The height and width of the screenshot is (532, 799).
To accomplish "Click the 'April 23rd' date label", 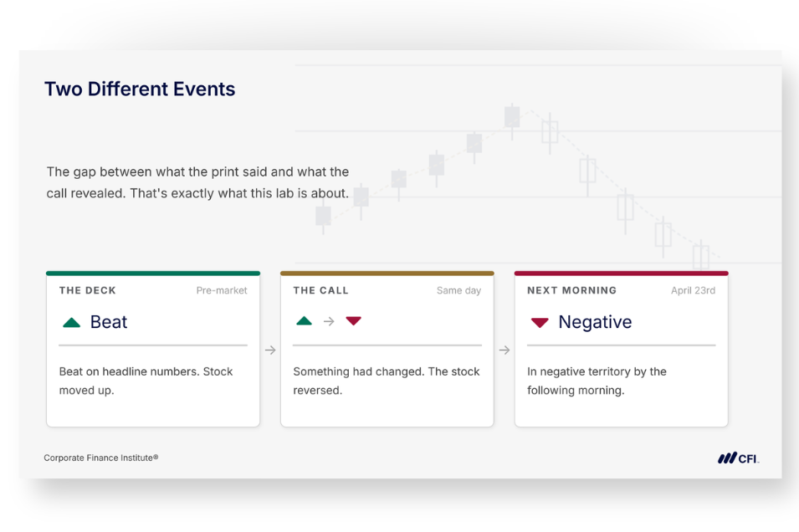I will [x=693, y=290].
